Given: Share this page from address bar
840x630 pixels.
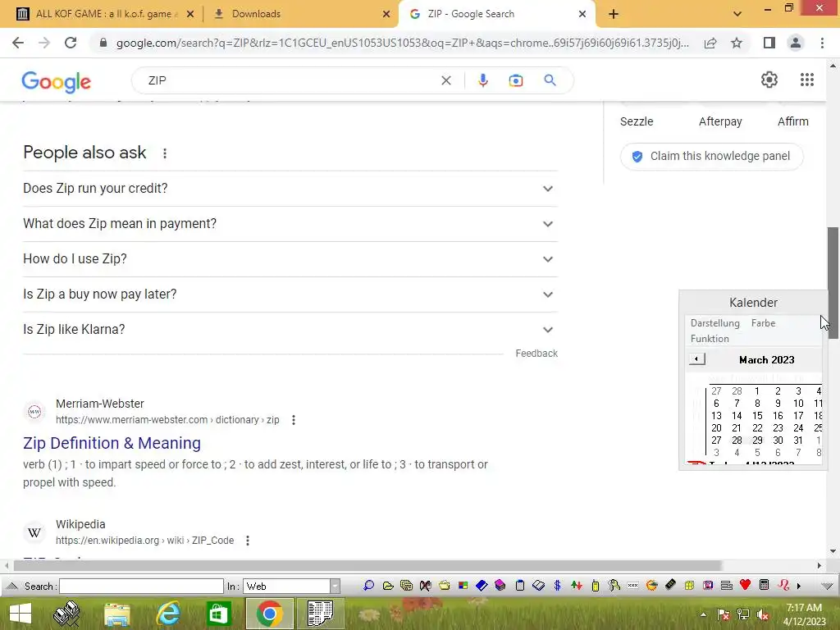Looking at the screenshot, I should [710, 43].
